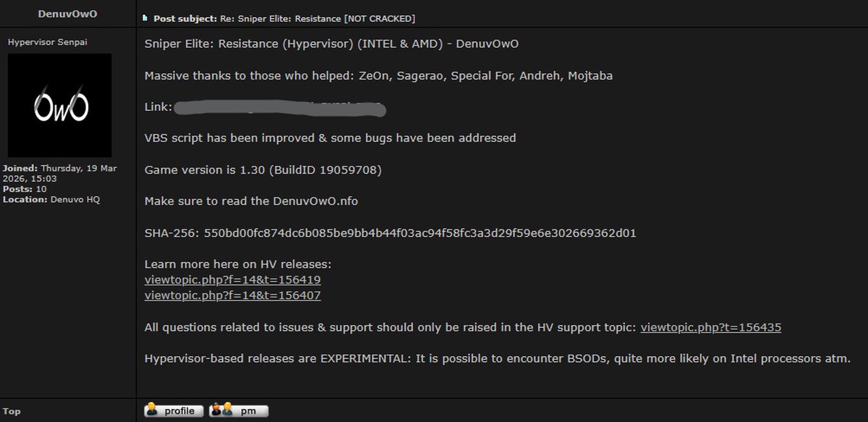
Task: Click the SHA-256 hash value
Action: [420, 232]
